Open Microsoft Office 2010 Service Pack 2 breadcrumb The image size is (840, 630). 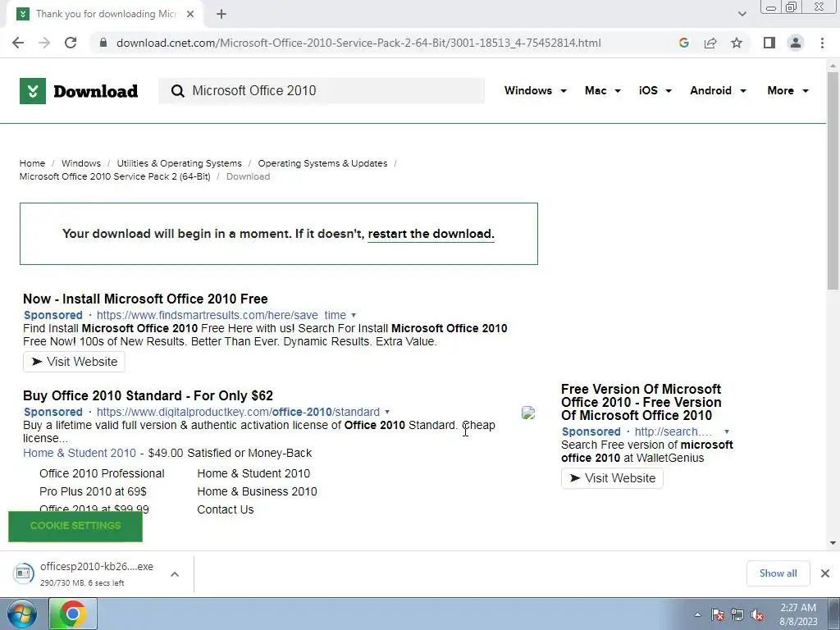(x=115, y=177)
